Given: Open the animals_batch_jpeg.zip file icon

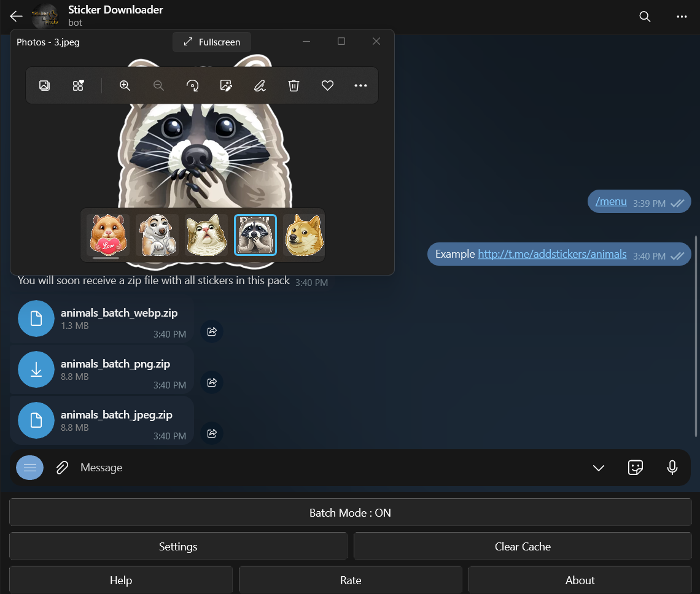Looking at the screenshot, I should 36,420.
